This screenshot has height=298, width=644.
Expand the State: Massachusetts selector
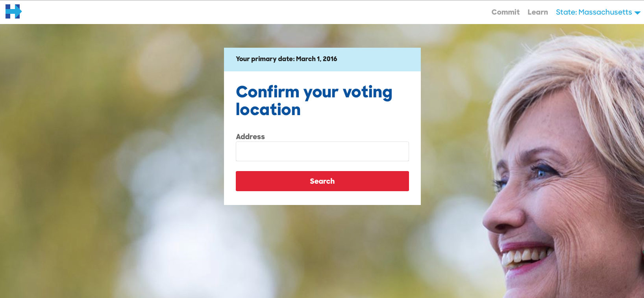point(598,12)
